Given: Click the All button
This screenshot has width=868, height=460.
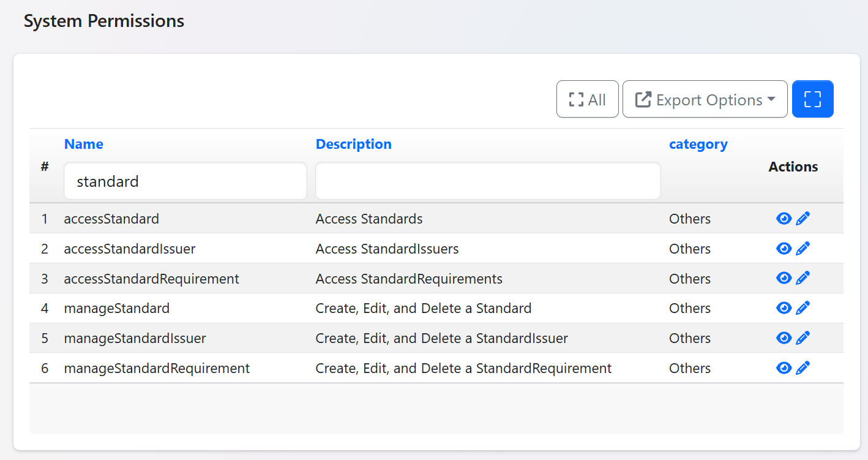Looking at the screenshot, I should pos(587,99).
